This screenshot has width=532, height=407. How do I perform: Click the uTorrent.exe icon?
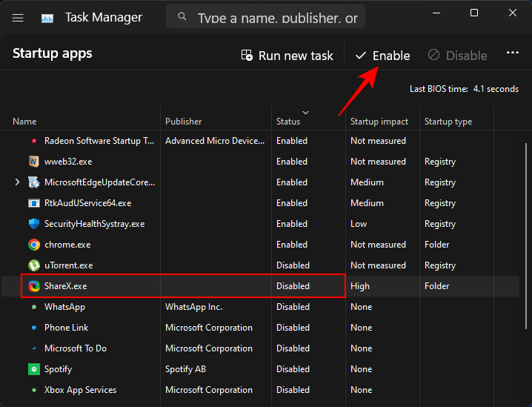click(x=34, y=265)
